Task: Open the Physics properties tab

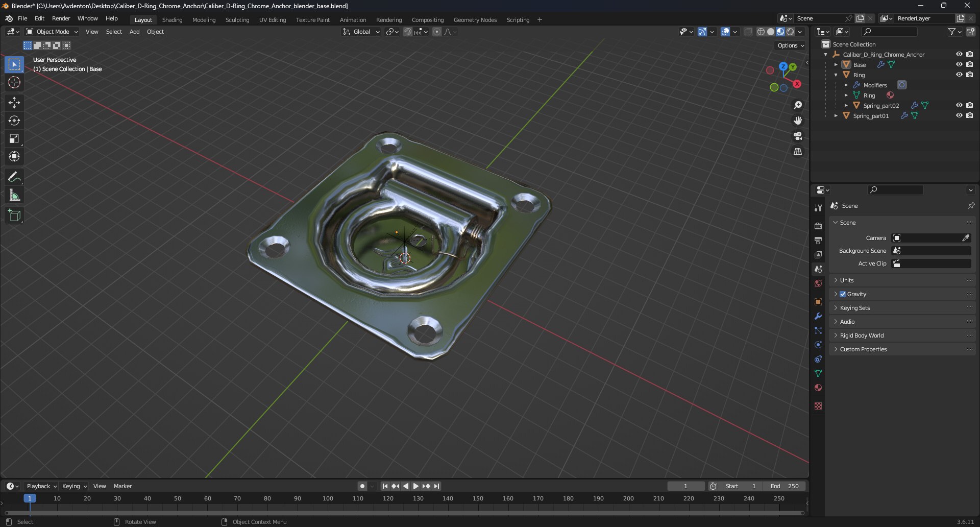Action: pos(818,345)
